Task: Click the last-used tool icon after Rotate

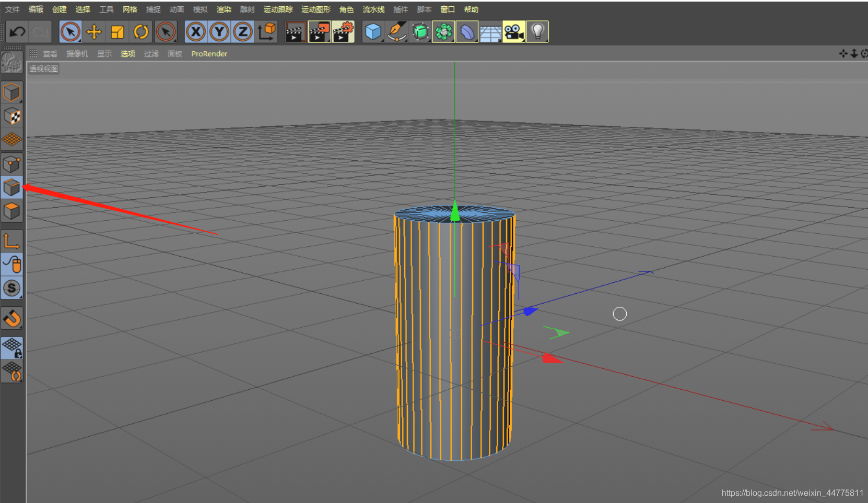Action: pos(166,32)
